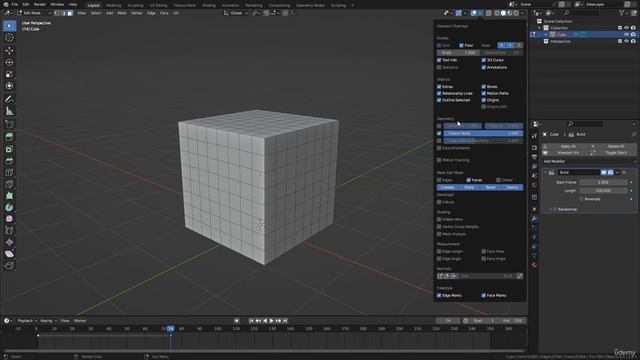
Task: Pick the Knife tool
Action: pos(9,184)
